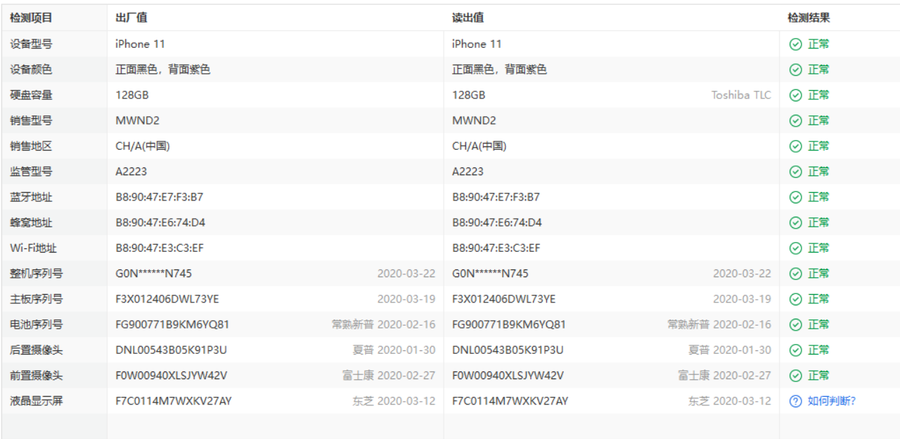900x439 pixels.
Task: Click green check icon in 蜂窝地址 row
Action: [x=796, y=223]
